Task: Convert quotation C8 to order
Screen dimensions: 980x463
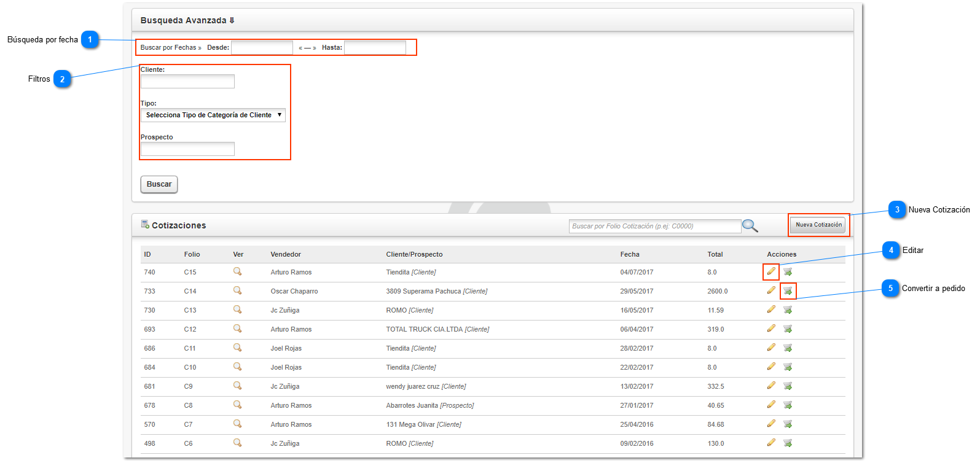Action: [788, 405]
